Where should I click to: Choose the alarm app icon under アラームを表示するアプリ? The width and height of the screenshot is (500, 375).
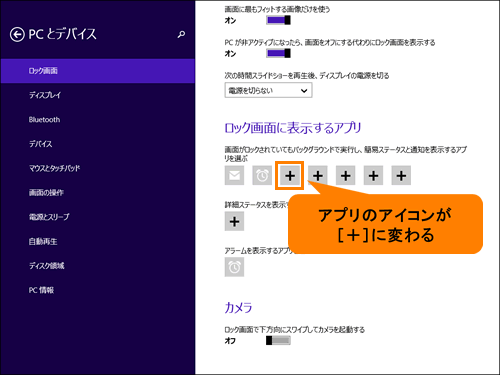(234, 267)
